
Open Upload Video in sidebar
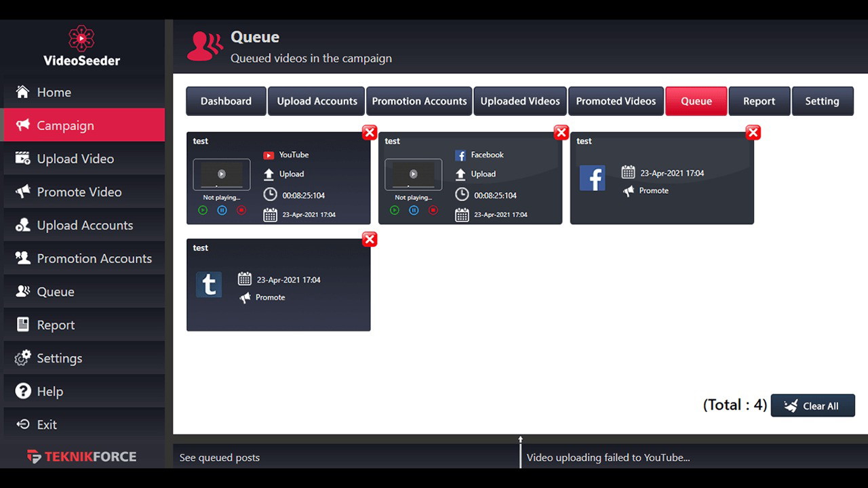pos(75,159)
